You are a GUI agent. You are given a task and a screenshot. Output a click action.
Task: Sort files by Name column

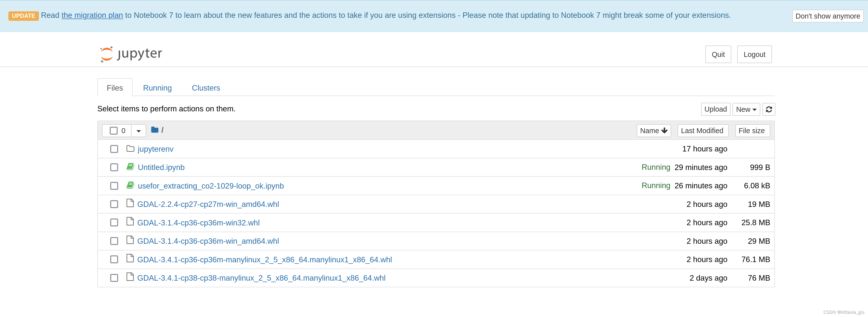pos(653,131)
